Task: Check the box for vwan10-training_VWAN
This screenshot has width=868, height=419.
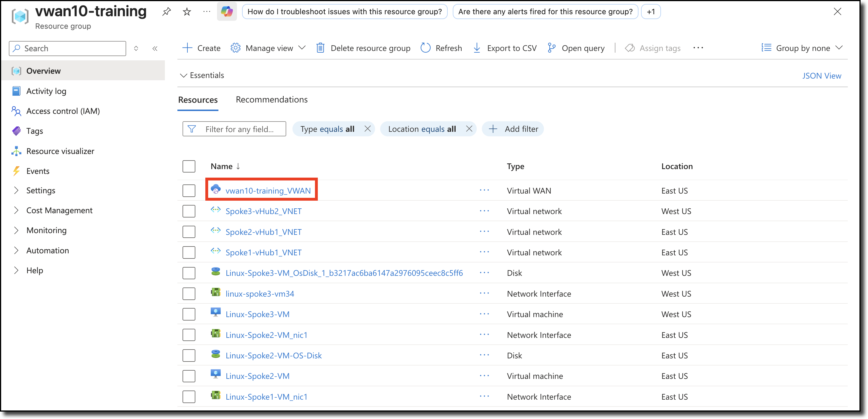Action: pyautogui.click(x=189, y=191)
